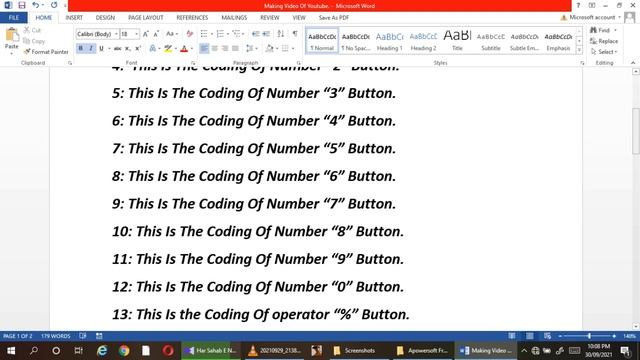The width and height of the screenshot is (640, 360).
Task: Click the 179 WORDS count in status bar
Action: pos(56,336)
